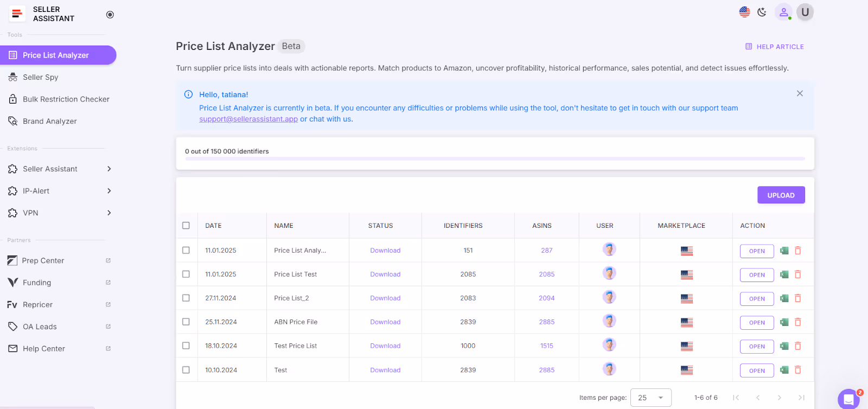Click external link icon beside Prep Center
868x409 pixels.
click(108, 260)
